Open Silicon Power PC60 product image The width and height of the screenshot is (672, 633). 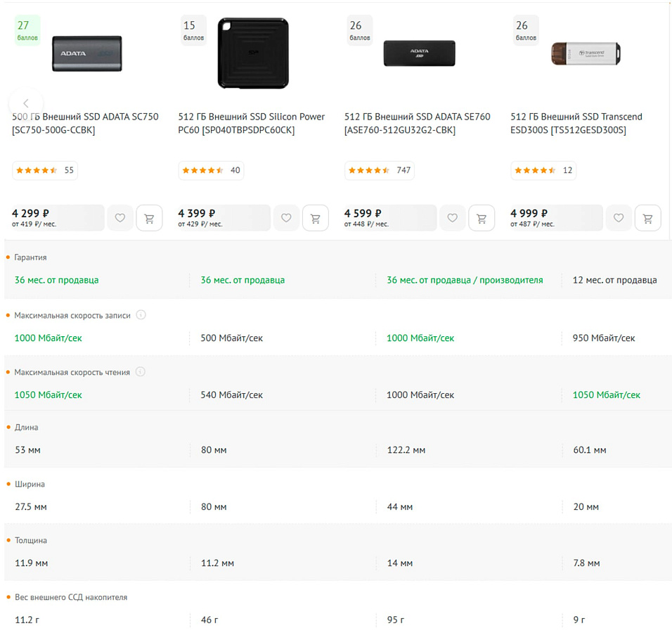pyautogui.click(x=253, y=53)
